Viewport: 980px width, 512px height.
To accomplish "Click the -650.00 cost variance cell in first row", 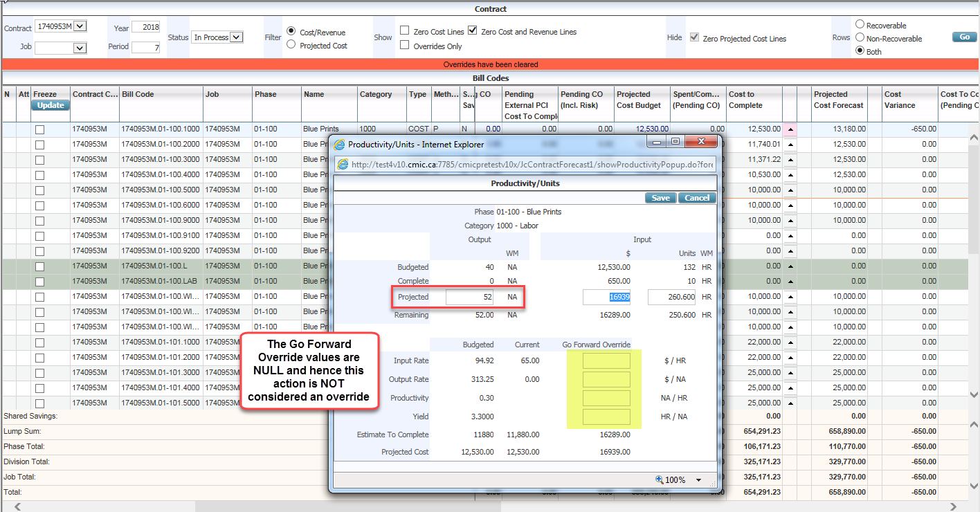I will (909, 129).
